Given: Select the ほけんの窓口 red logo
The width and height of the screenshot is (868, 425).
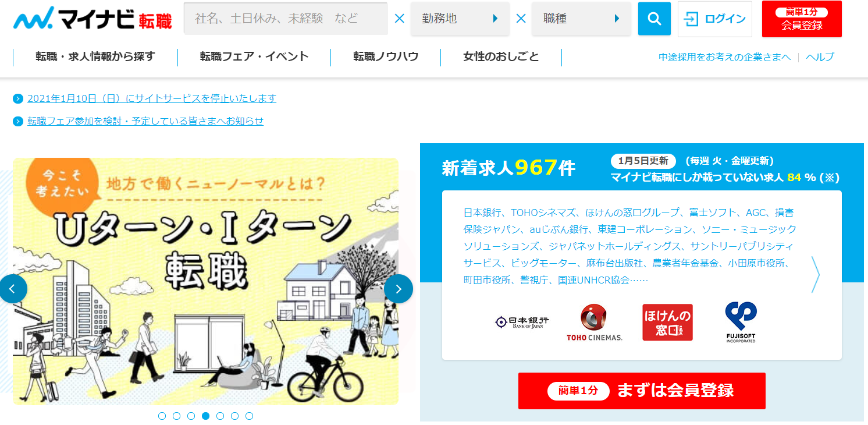Looking at the screenshot, I should 667,322.
